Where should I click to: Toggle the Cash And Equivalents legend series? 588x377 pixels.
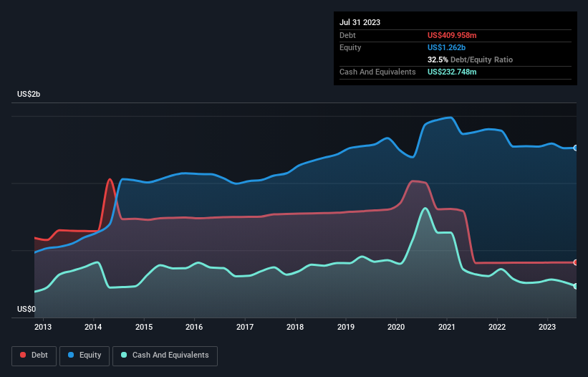[165, 355]
